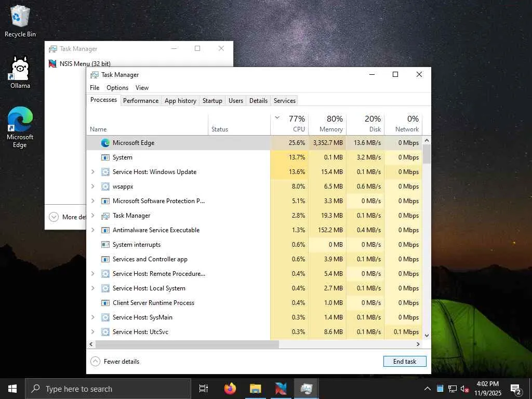The image size is (532, 399).
Task: Open the View menu
Action: point(142,87)
